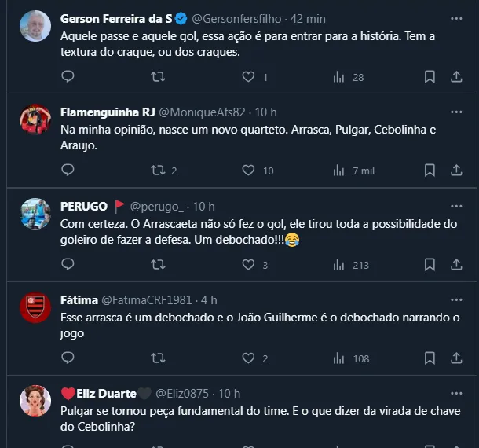
Task: Bookmark Fátima's tweet
Action: (x=430, y=358)
